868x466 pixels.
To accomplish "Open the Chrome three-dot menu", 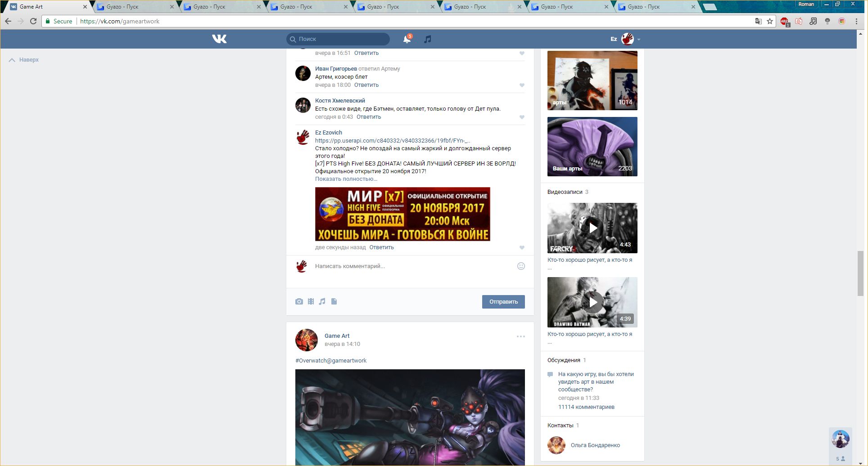I will [856, 21].
